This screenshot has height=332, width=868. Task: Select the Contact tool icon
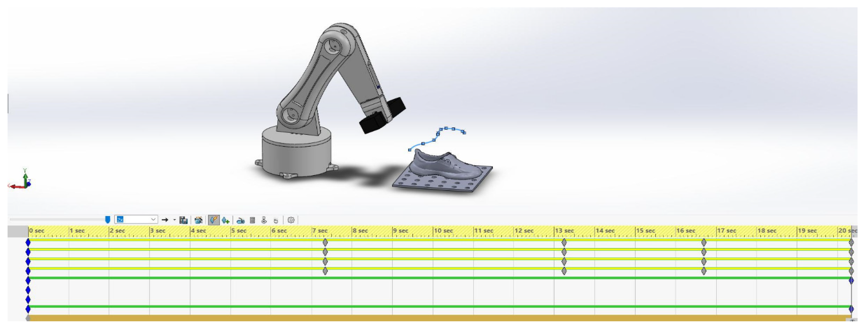(x=264, y=220)
